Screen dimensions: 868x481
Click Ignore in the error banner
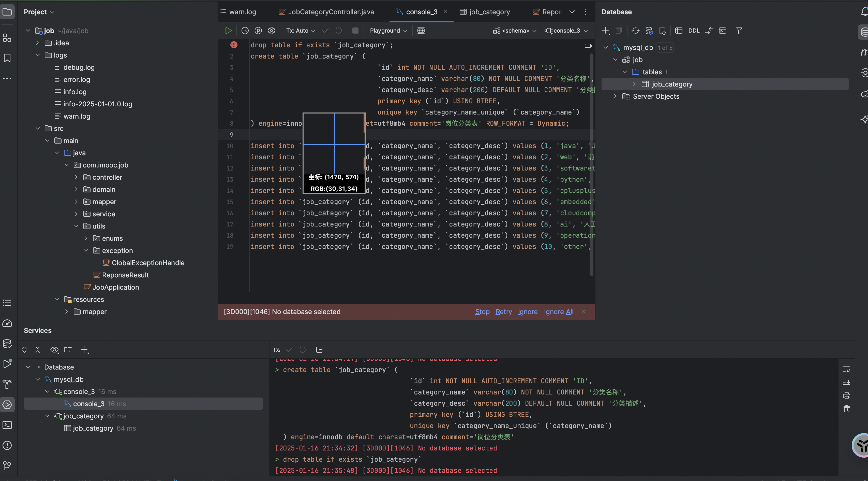point(528,312)
